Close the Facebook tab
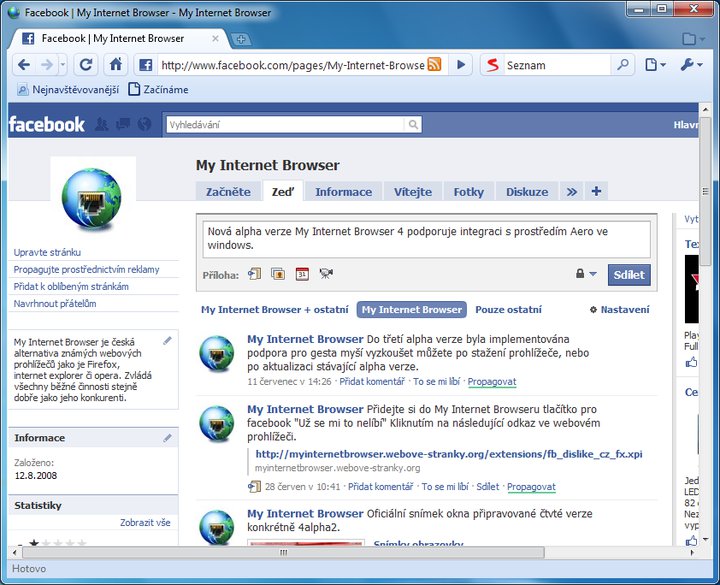Image resolution: width=720 pixels, height=585 pixels. 215,39
